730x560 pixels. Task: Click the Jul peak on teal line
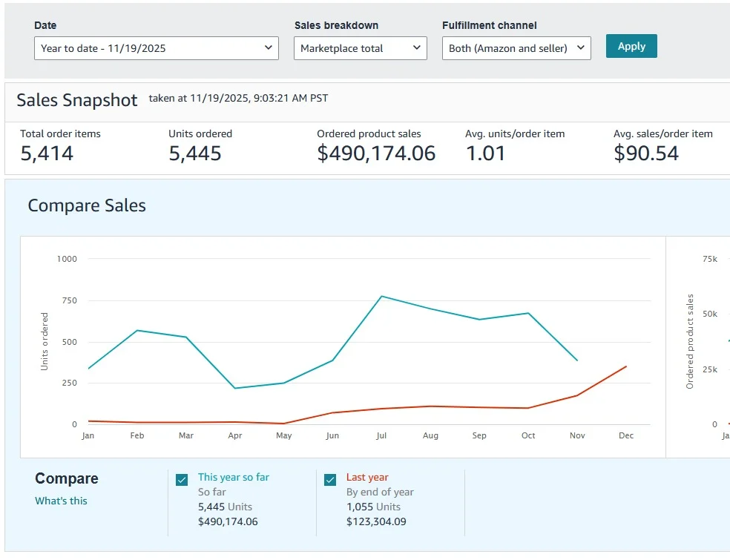381,296
